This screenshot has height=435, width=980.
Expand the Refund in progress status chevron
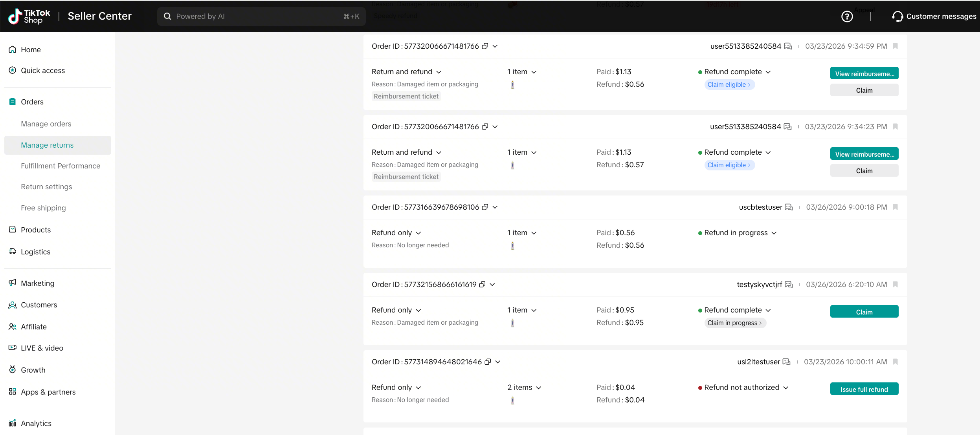coord(774,233)
